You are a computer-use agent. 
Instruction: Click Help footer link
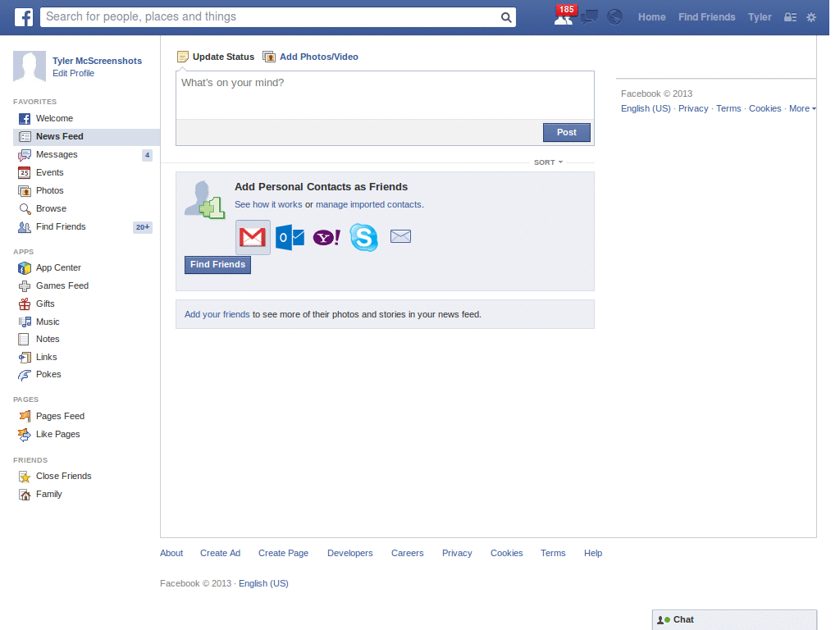593,554
